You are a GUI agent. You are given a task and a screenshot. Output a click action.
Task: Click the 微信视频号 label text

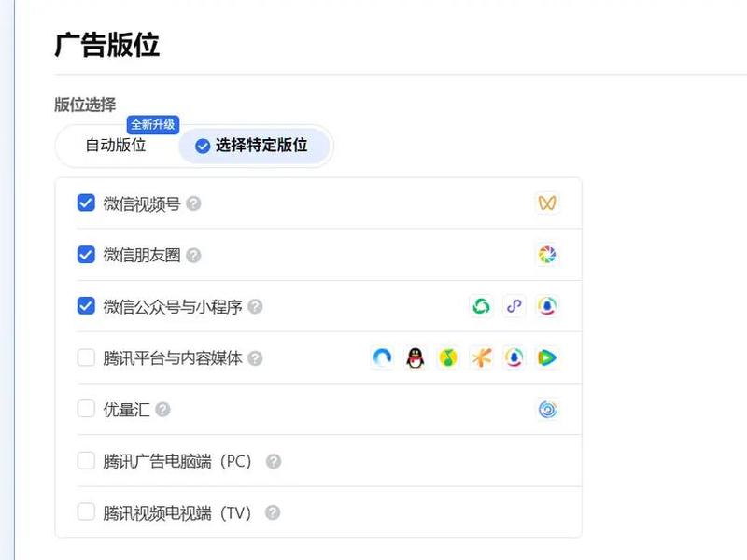tap(142, 203)
